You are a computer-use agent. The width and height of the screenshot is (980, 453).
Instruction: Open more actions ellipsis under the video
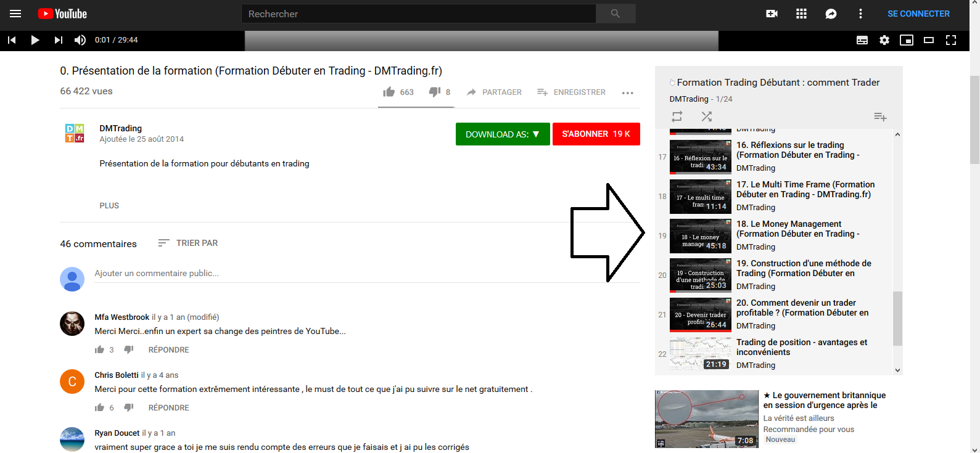coord(628,92)
